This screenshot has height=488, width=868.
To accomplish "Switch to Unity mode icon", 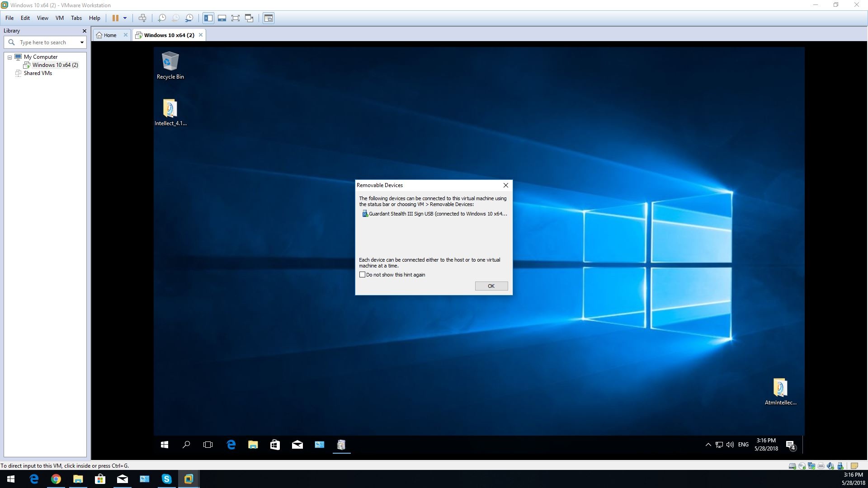I will (249, 18).
